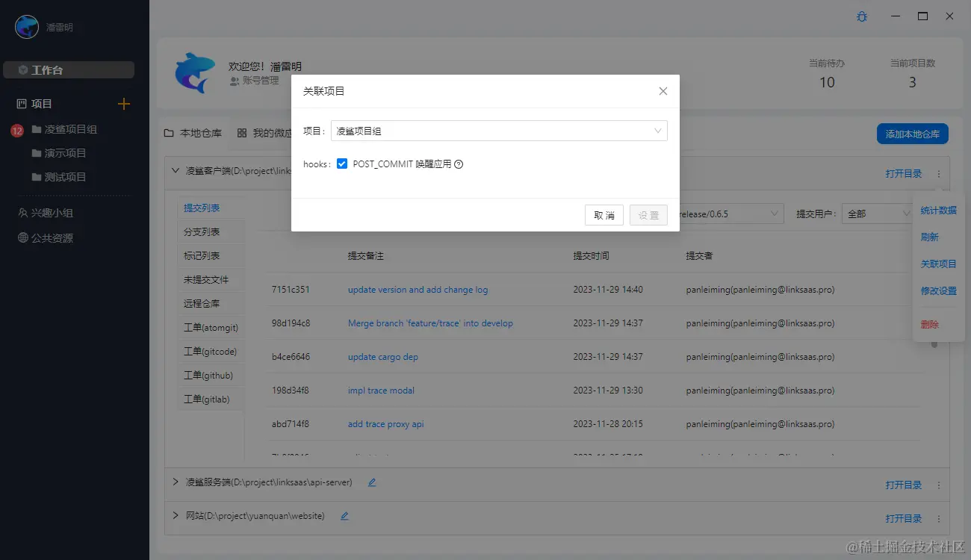The width and height of the screenshot is (971, 560).
Task: Open the 项目 dropdown showing 凌鲨项目组
Action: pos(499,131)
